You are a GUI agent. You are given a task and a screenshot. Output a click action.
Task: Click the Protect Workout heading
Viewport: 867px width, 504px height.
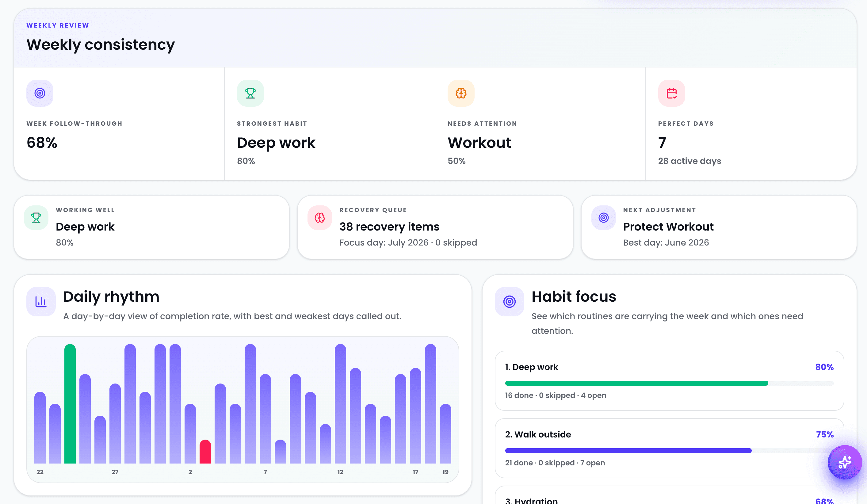point(668,227)
